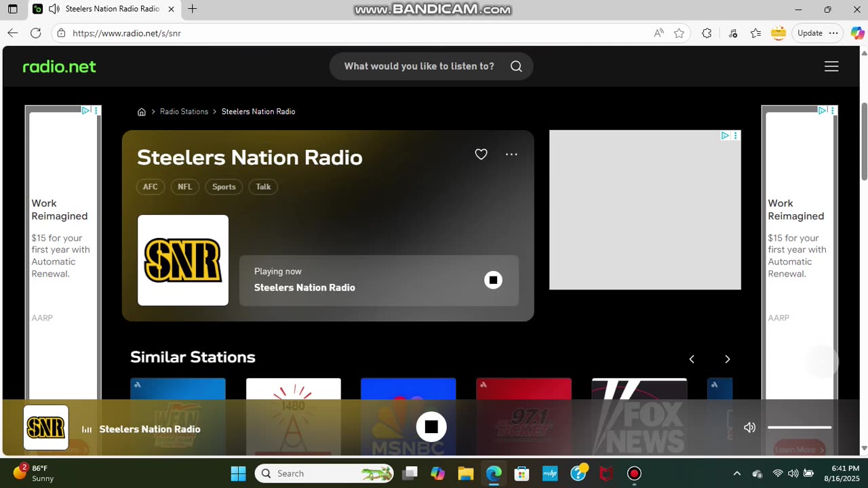Close the Steelers Nation Radio tab
This screenshot has width=868, height=488.
click(171, 9)
